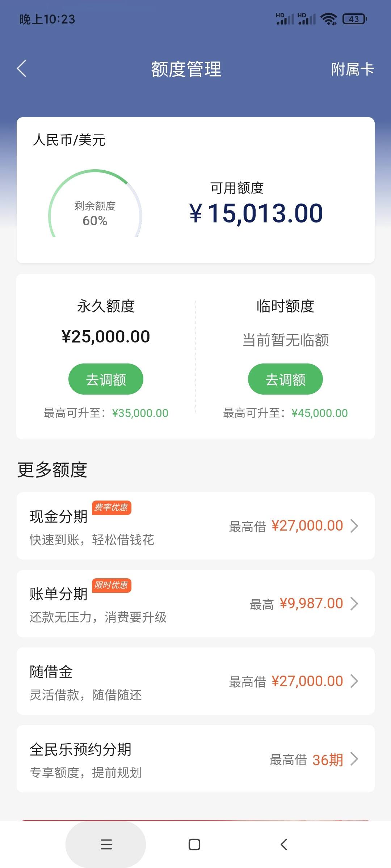Select the 随借金 list item title
This screenshot has width=391, height=868.
[x=51, y=672]
